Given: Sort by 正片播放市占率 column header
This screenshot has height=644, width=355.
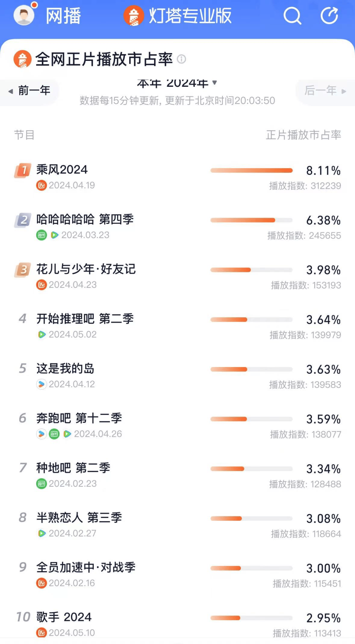Looking at the screenshot, I should coord(303,135).
